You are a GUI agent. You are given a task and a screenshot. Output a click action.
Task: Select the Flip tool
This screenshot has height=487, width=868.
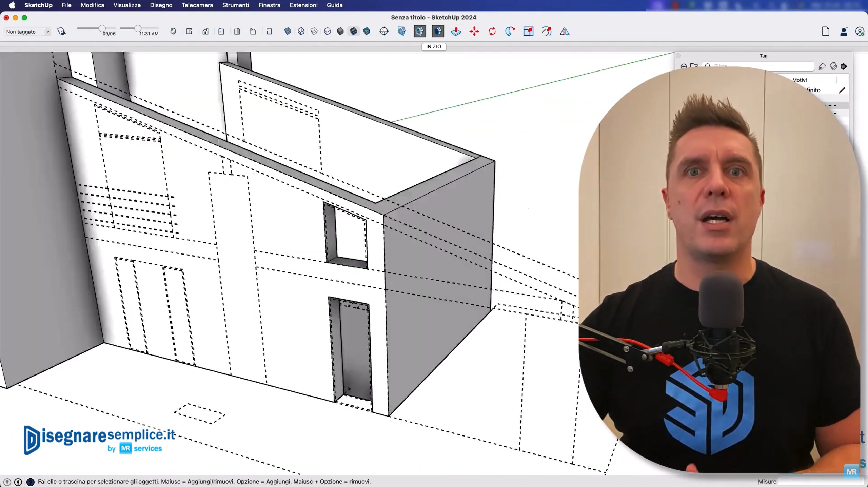click(565, 32)
